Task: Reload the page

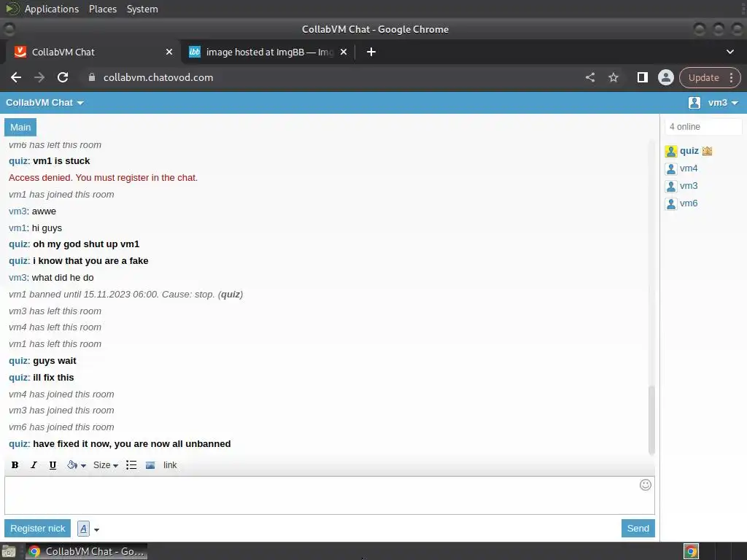Action: point(63,77)
